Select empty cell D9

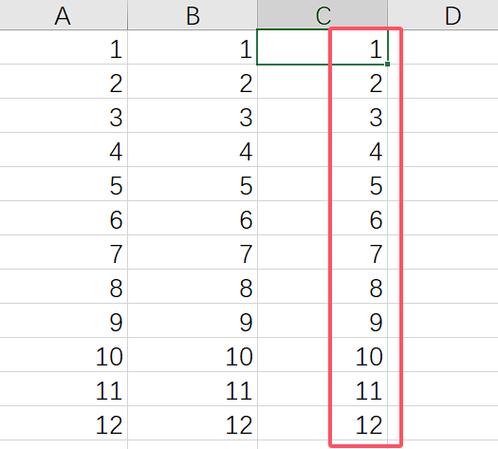pos(443,321)
